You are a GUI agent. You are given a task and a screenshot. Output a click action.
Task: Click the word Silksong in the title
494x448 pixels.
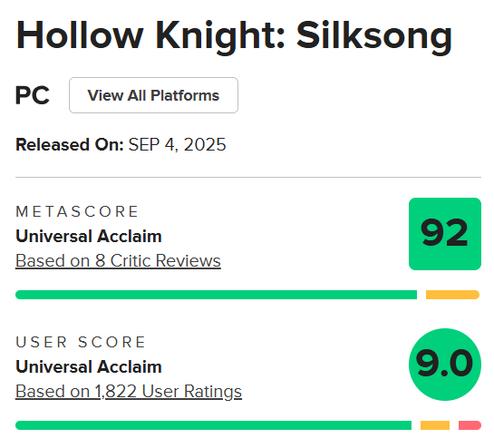coord(374,37)
